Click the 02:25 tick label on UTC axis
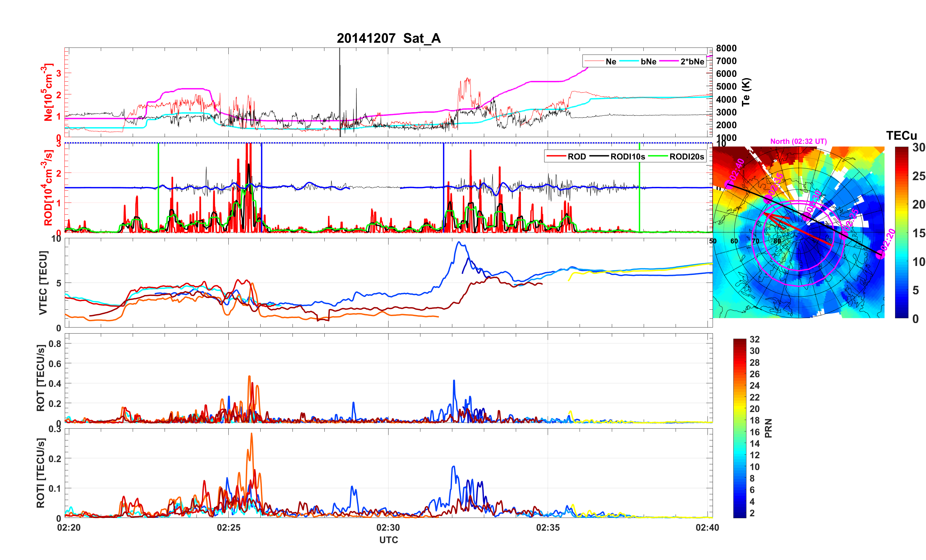 228,528
